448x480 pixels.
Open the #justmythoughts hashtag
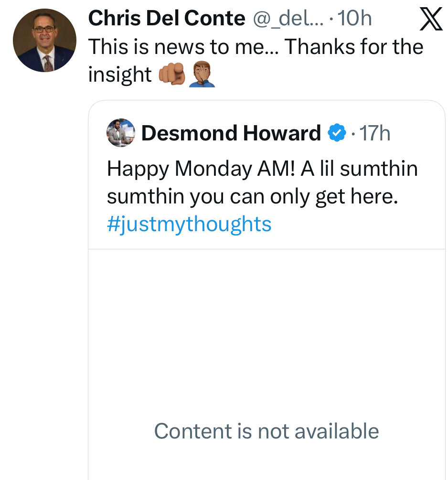pos(189,224)
